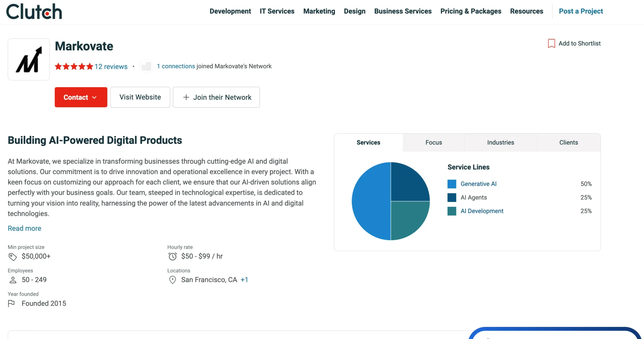Screen dimensions: 644x339
Task: Click the flag icon beside Founded 2015
Action: coord(12,304)
